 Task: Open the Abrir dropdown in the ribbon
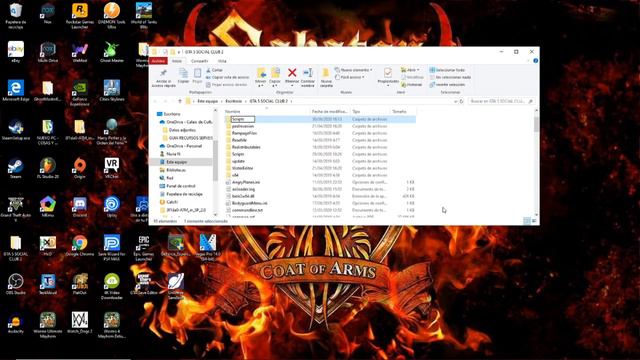pyautogui.click(x=410, y=70)
